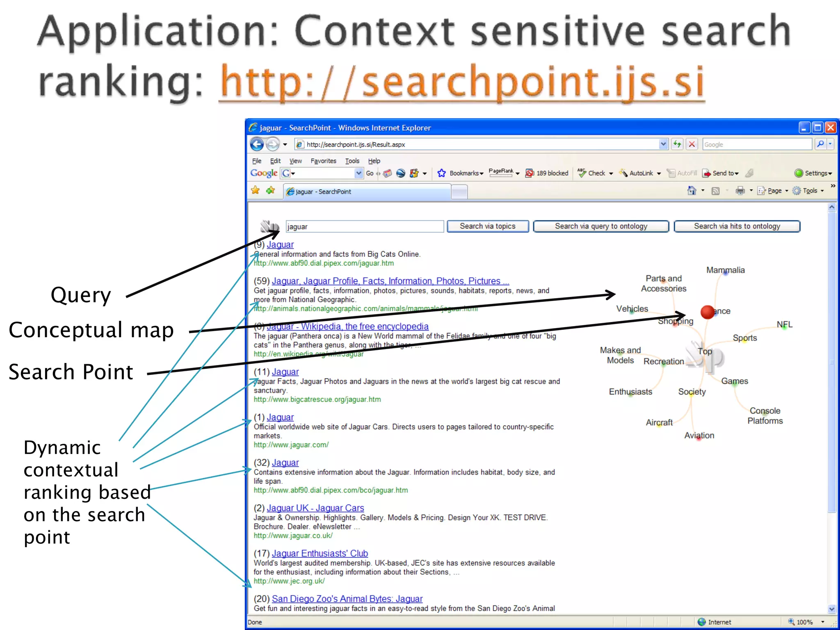Open Jaguar UK - Jaguar Cars link
840x630 pixels.
click(315, 508)
